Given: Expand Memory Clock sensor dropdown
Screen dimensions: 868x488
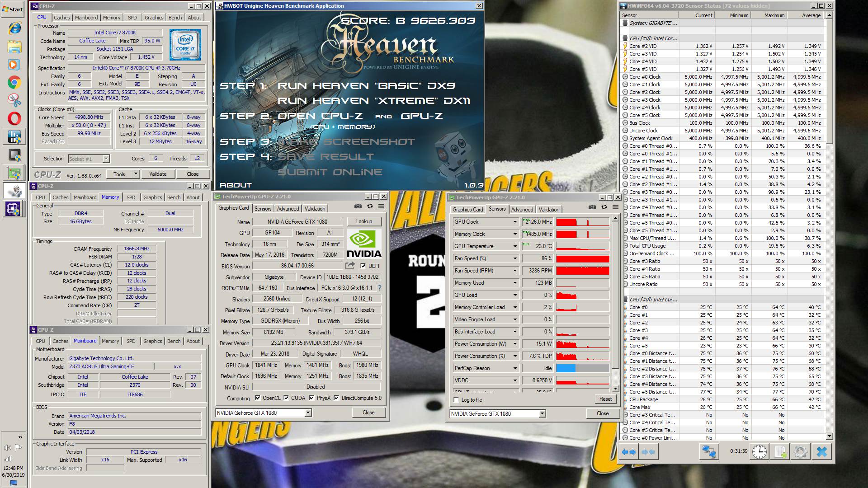Looking at the screenshot, I should 514,234.
